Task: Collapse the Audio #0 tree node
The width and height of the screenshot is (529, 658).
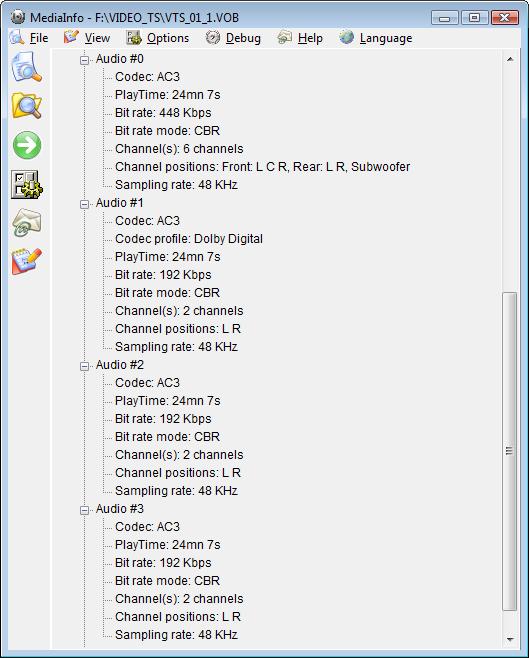Action: 85,60
